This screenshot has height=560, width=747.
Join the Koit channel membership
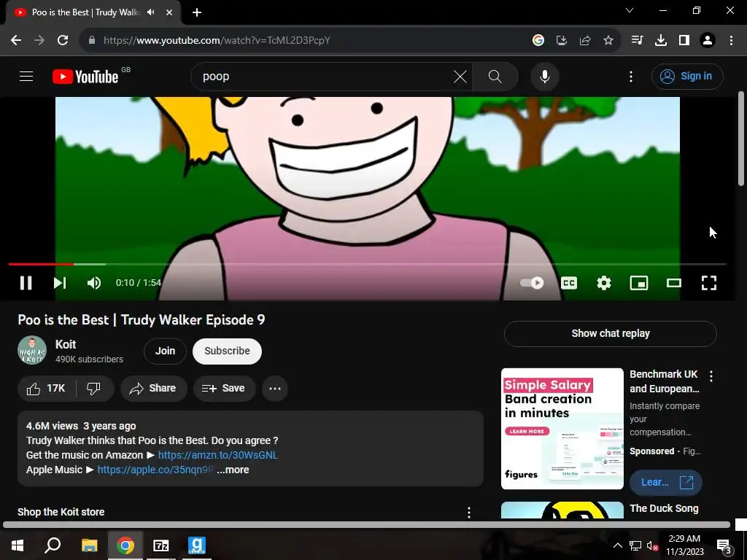pos(165,351)
